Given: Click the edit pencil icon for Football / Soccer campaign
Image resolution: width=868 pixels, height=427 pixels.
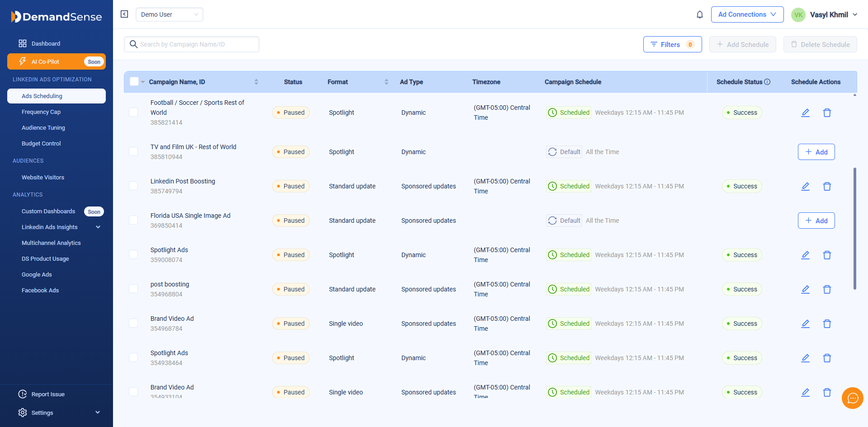Looking at the screenshot, I should click(x=806, y=113).
